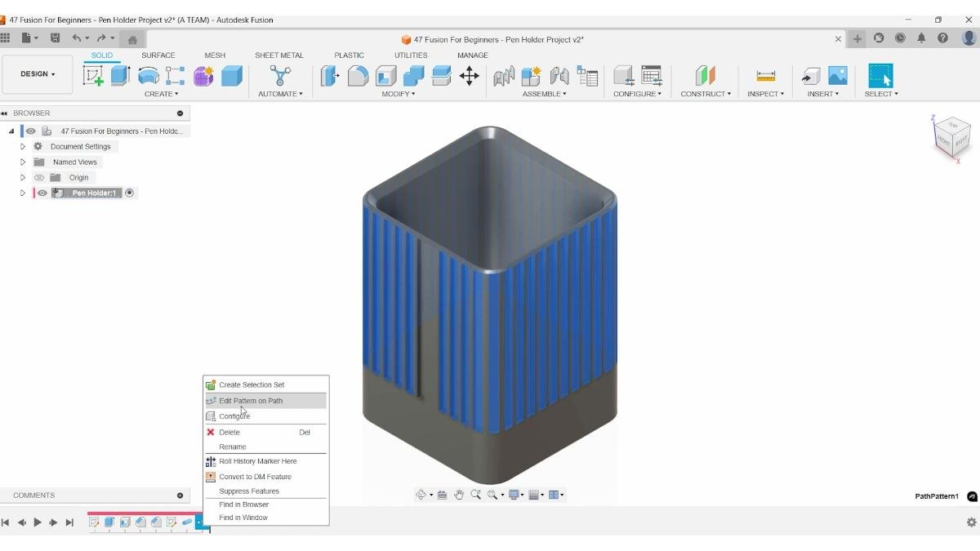Select the Create Form purple icon

coord(203,76)
